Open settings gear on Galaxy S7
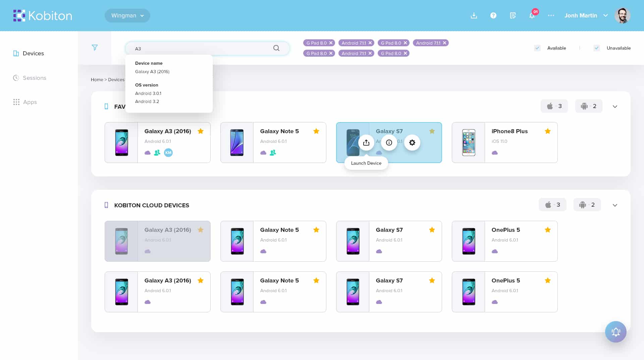Screen dimensions: 644x360 pos(412,143)
